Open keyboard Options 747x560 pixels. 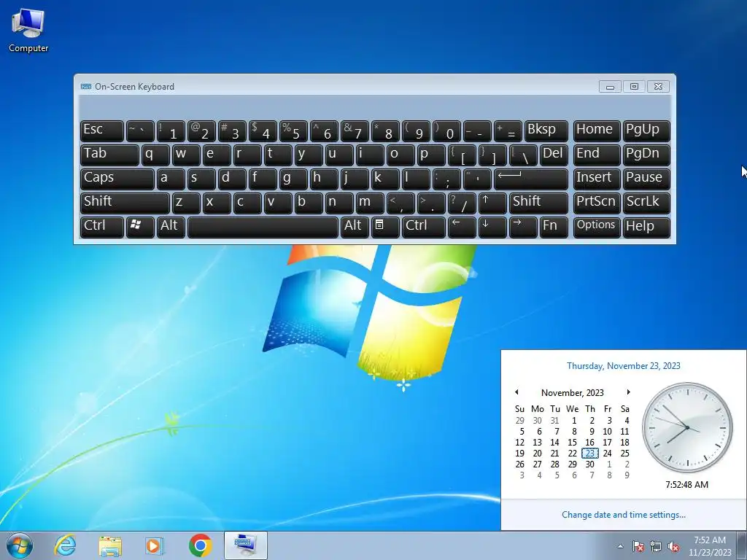597,227
